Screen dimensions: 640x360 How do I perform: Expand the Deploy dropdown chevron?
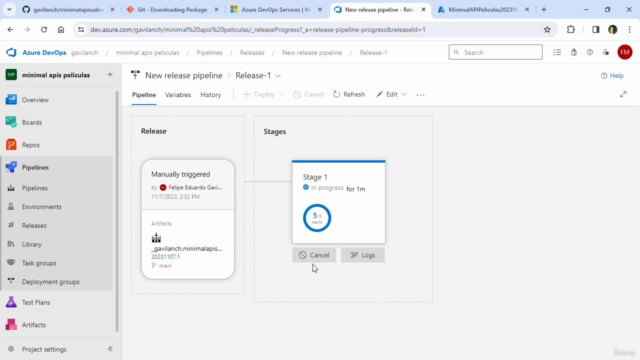(281, 95)
